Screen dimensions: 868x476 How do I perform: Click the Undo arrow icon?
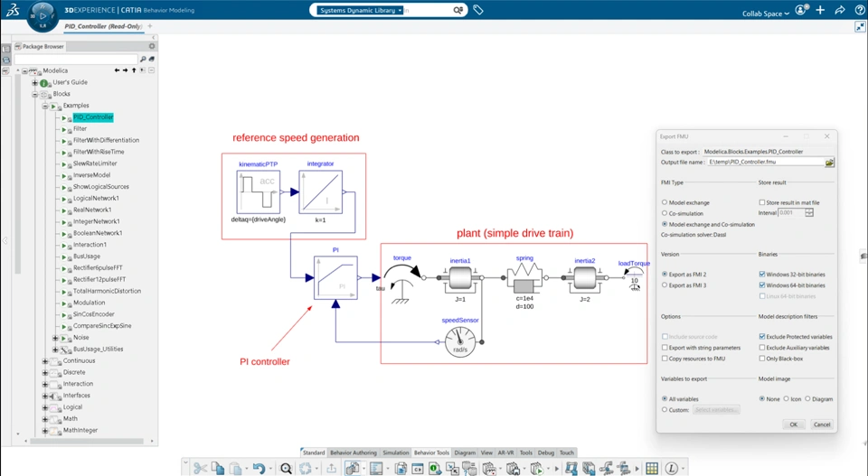pyautogui.click(x=259, y=468)
